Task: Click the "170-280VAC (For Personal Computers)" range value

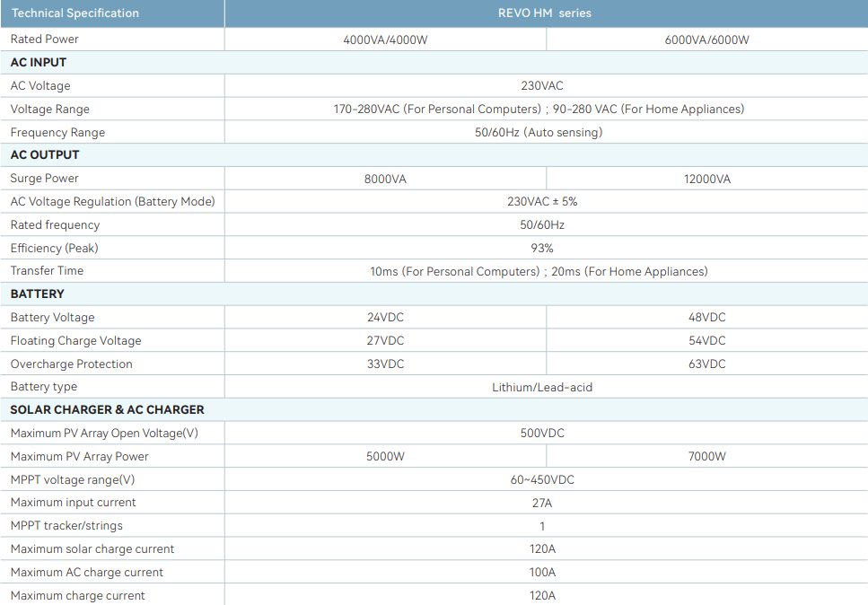Action: [437, 109]
